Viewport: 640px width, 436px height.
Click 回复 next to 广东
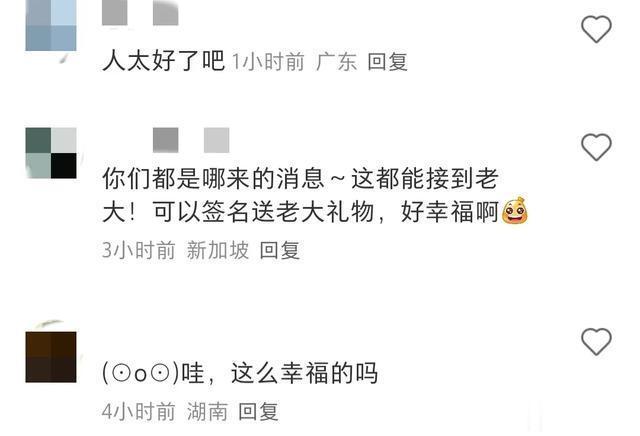click(x=387, y=62)
